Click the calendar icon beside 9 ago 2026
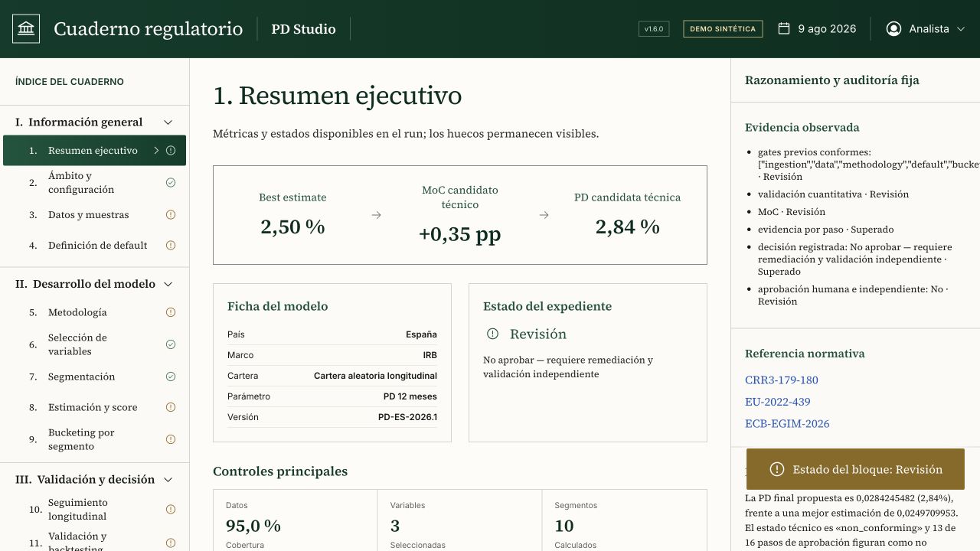 [x=784, y=29]
